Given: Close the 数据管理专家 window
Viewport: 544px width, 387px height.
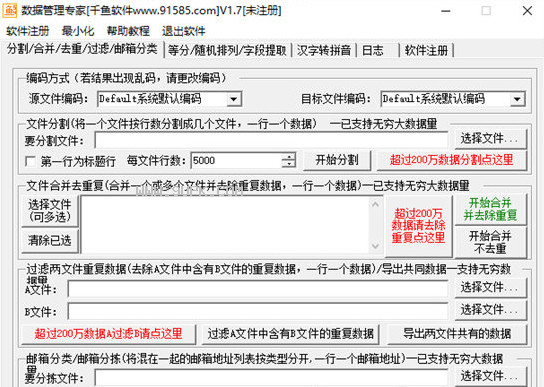Looking at the screenshot, I should pos(527,11).
